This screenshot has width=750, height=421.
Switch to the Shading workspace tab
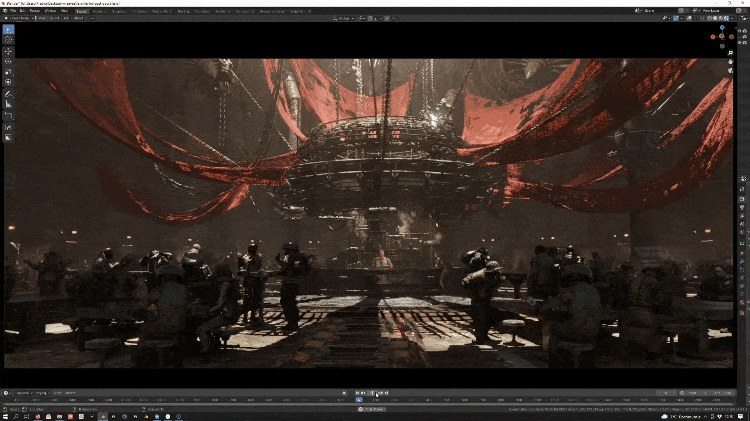click(183, 11)
